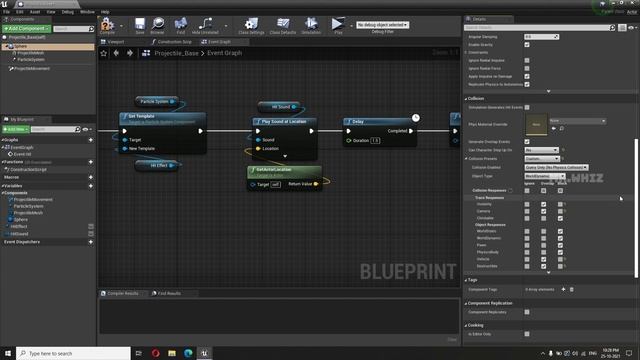This screenshot has height=360, width=640.
Task: Toggle the Simulation Generates Hit Events checkbox
Action: (527, 107)
